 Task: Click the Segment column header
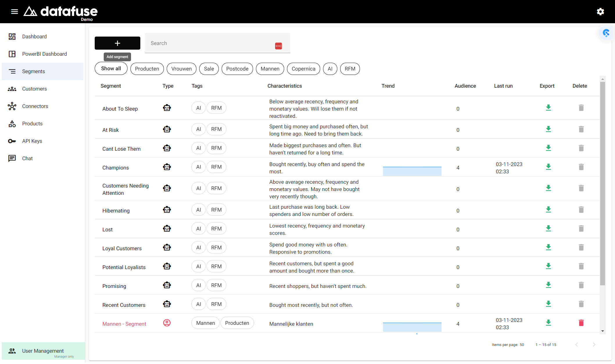[x=111, y=86]
